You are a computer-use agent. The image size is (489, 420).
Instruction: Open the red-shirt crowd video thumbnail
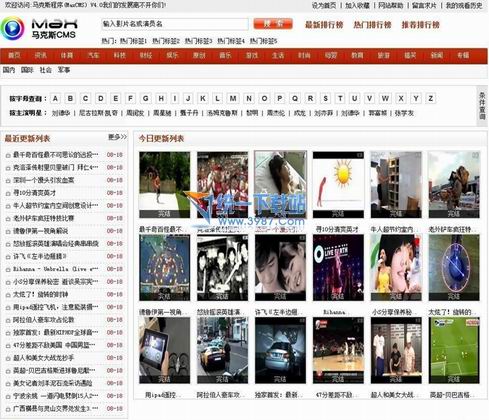point(222,185)
